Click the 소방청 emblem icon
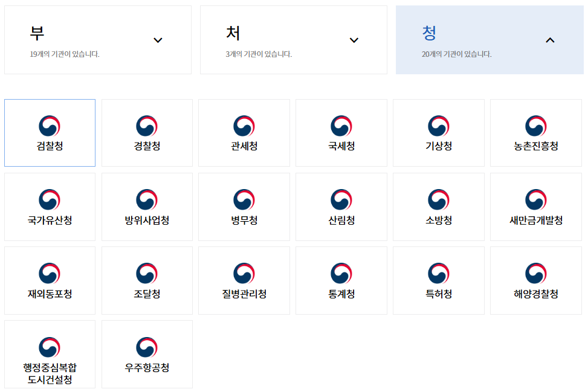Image resolution: width=585 pixels, height=392 pixels. [x=439, y=200]
